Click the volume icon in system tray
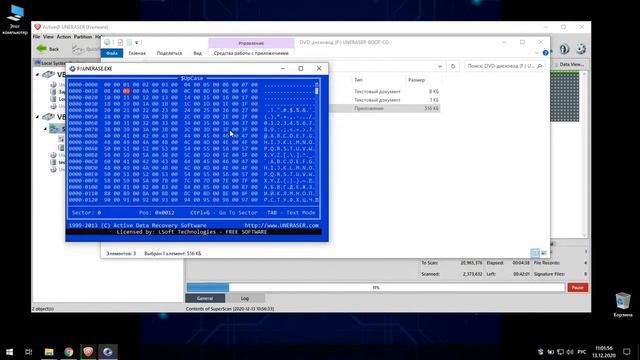This screenshot has height=360, width=640. point(570,352)
